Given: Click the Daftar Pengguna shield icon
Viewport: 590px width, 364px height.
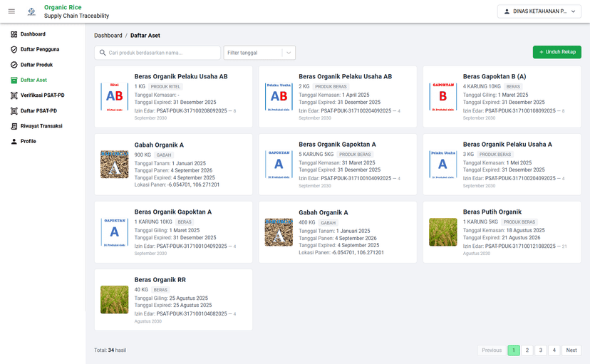Looking at the screenshot, I should pyautogui.click(x=14, y=50).
